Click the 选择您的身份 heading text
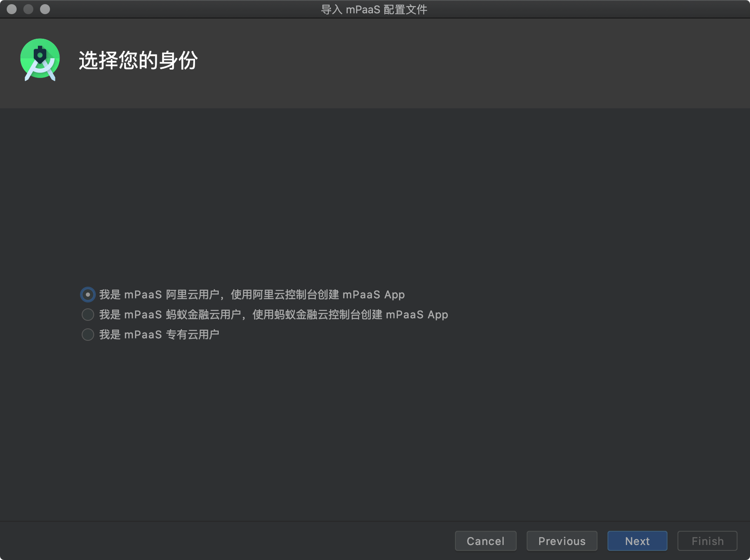750x560 pixels. [x=138, y=60]
